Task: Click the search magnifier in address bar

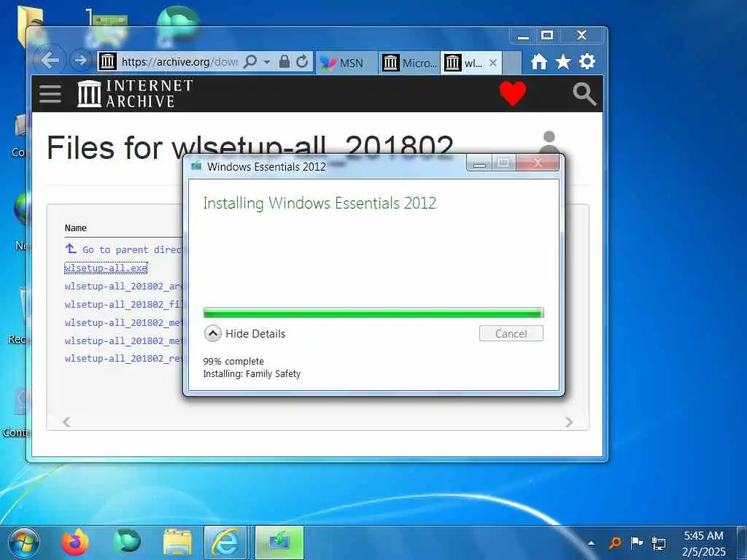Action: pos(250,61)
